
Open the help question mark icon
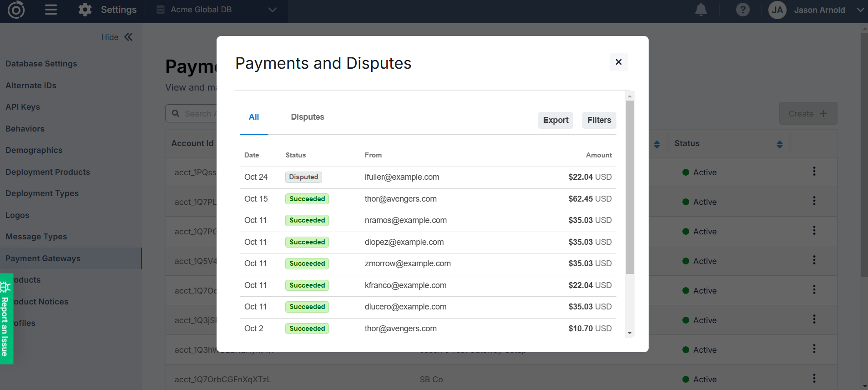click(x=742, y=10)
